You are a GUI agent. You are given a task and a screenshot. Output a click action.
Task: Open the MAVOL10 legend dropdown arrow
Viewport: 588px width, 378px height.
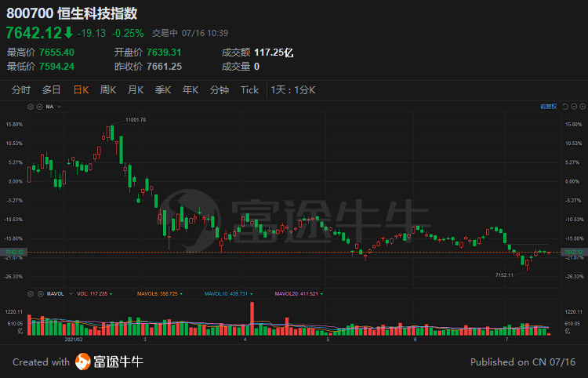(251, 294)
